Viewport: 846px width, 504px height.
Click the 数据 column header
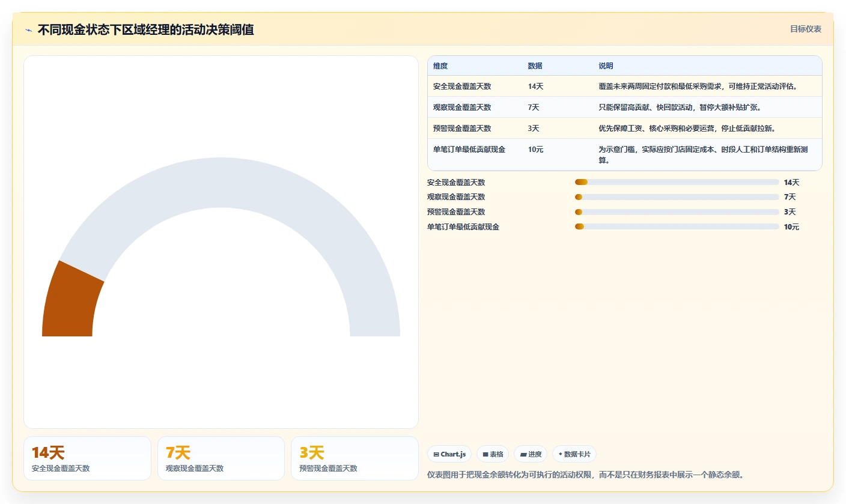[535, 66]
